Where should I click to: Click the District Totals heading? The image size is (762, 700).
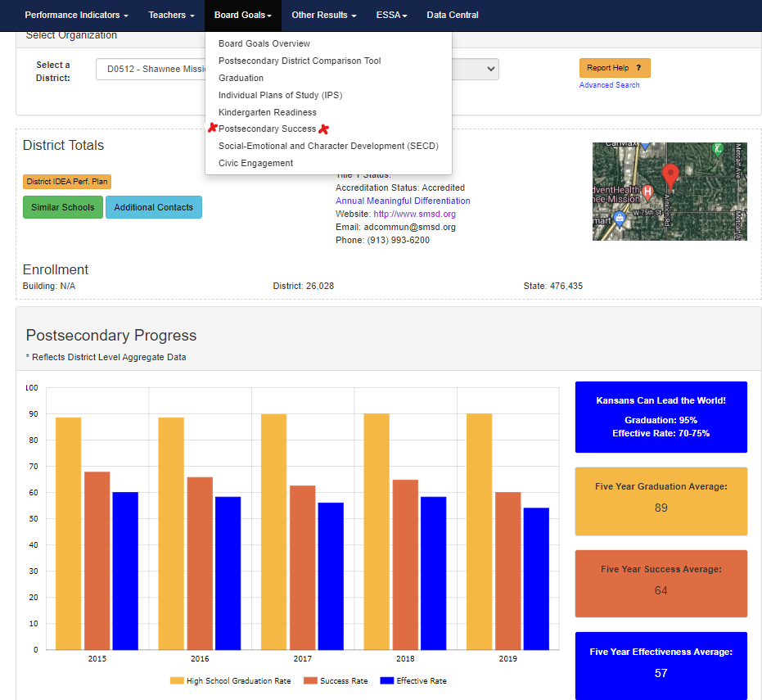[x=63, y=146]
